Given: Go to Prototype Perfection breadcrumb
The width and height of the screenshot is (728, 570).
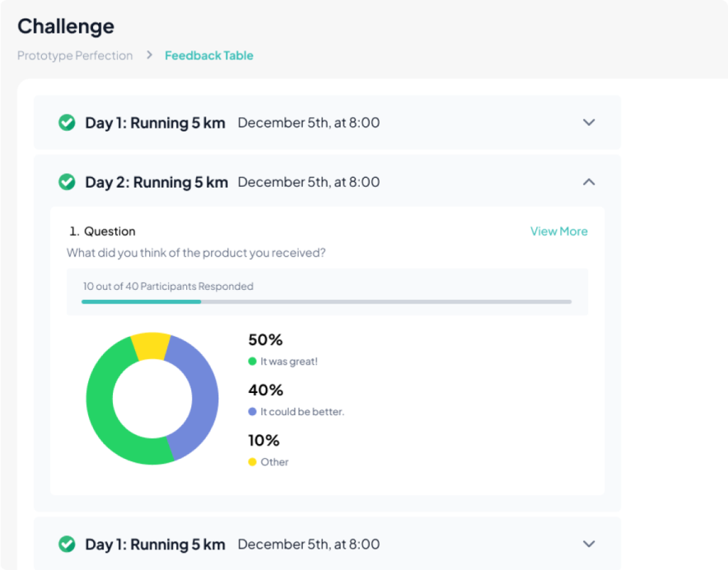Looking at the screenshot, I should pyautogui.click(x=75, y=55).
